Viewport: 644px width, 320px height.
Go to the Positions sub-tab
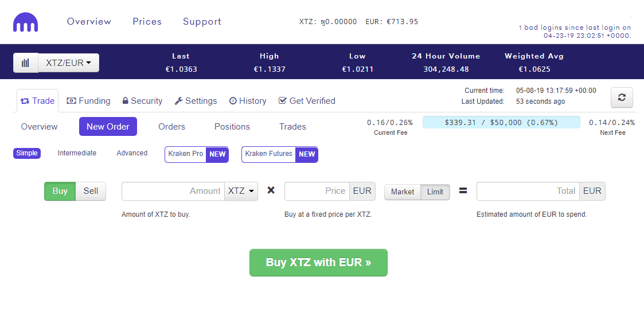point(232,127)
